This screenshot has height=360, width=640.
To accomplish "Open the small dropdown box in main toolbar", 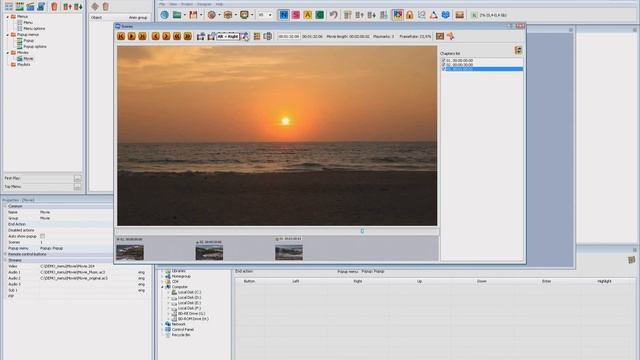I will pyautogui.click(x=265, y=15).
